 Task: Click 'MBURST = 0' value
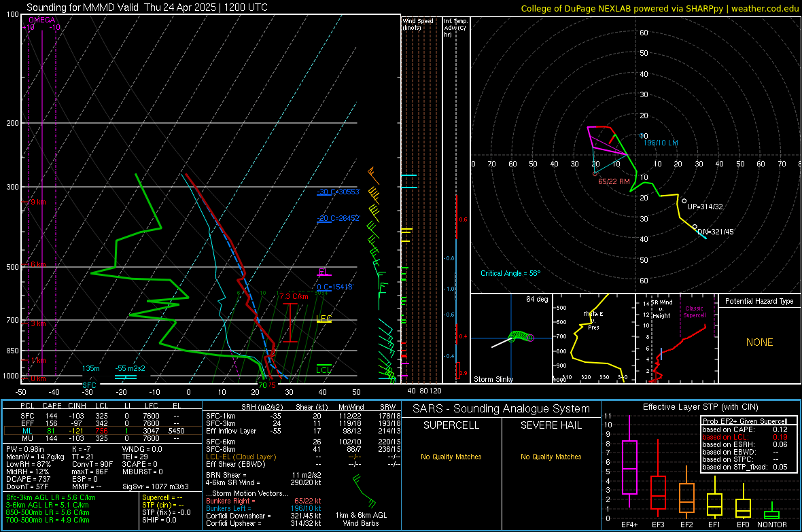tap(143, 472)
